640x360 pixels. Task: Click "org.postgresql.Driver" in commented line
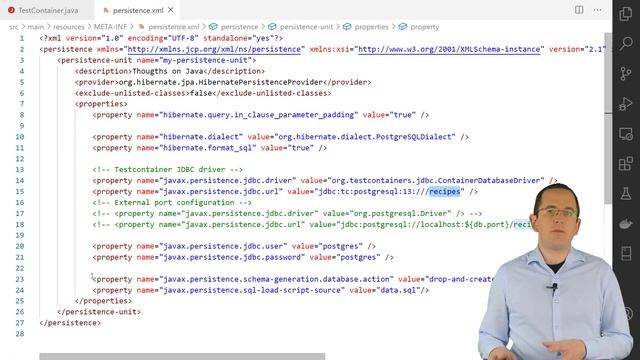400,213
